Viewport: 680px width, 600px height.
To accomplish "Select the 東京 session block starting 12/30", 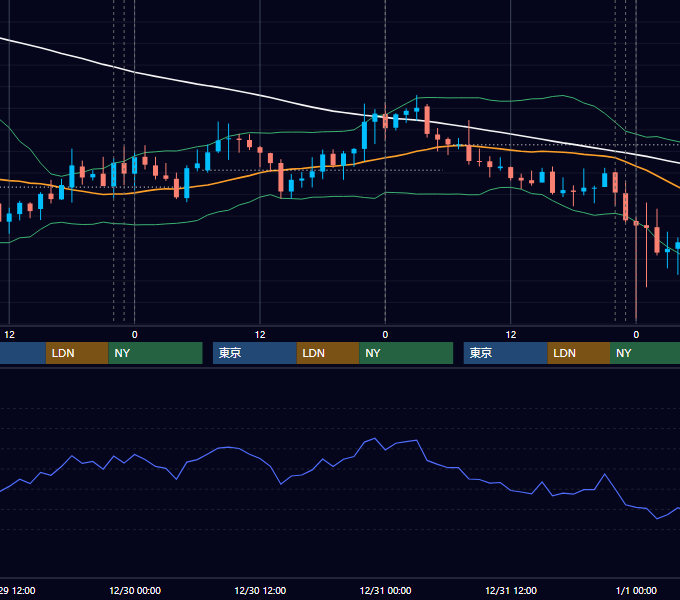I will click(255, 353).
